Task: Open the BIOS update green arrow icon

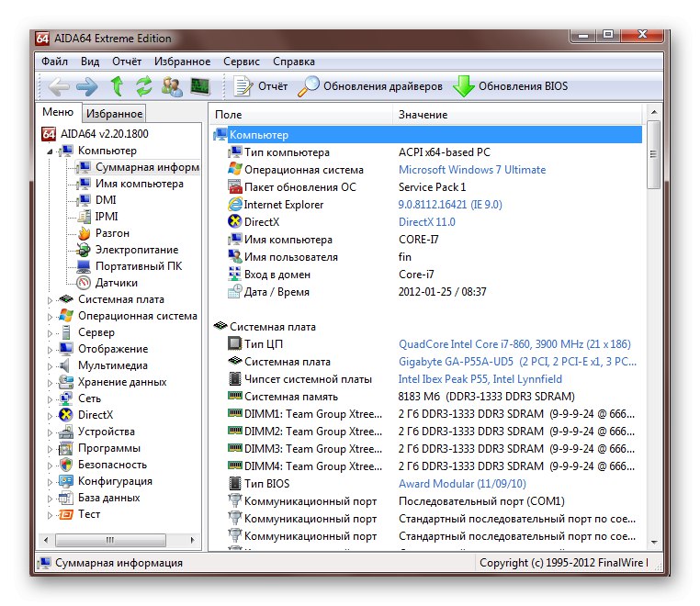Action: 464,86
